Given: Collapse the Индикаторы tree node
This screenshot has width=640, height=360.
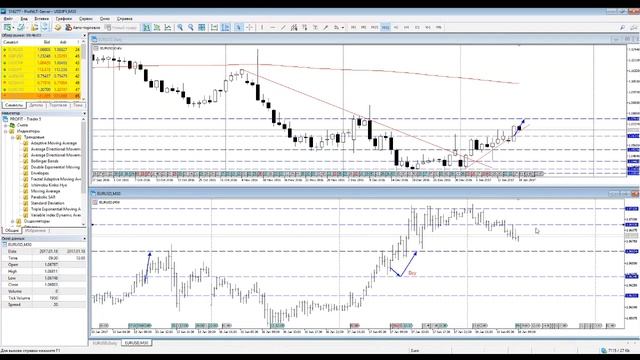Looking at the screenshot, I should [x=6, y=131].
